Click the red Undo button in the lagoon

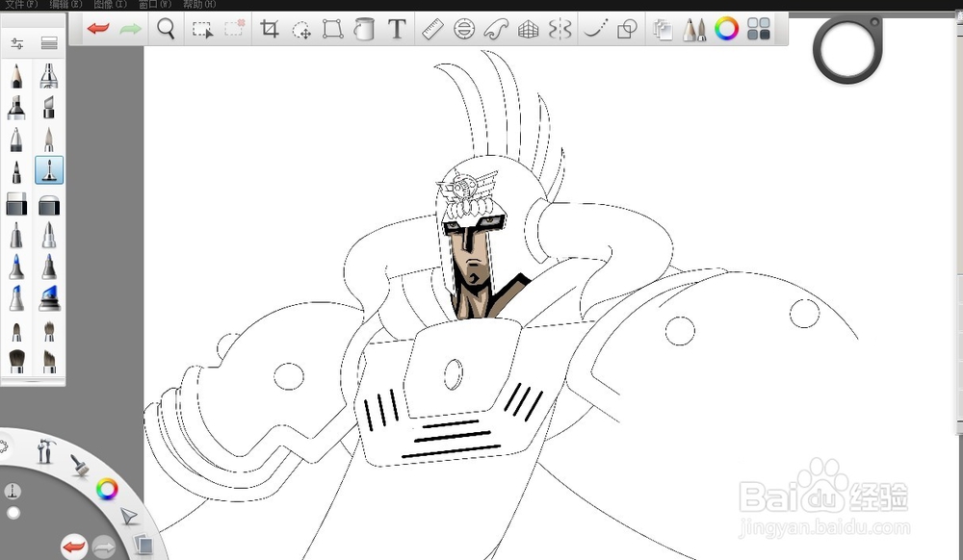tap(74, 546)
